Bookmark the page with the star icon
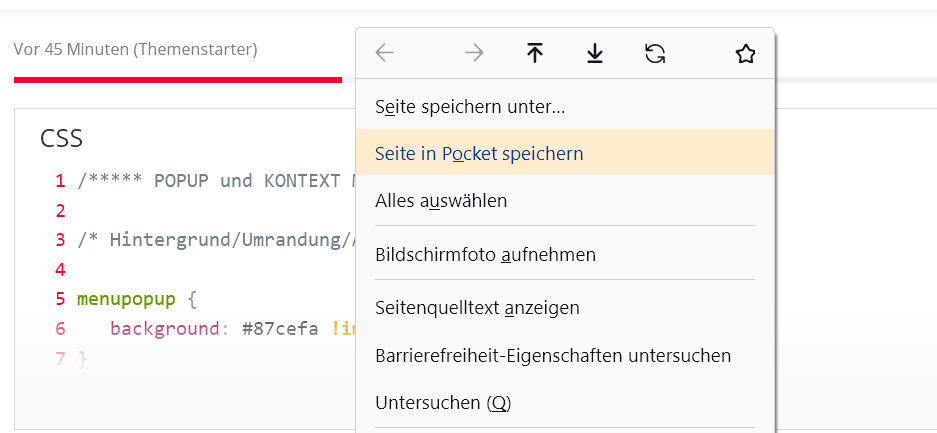Viewport: 937px width, 433px height. 745,54
